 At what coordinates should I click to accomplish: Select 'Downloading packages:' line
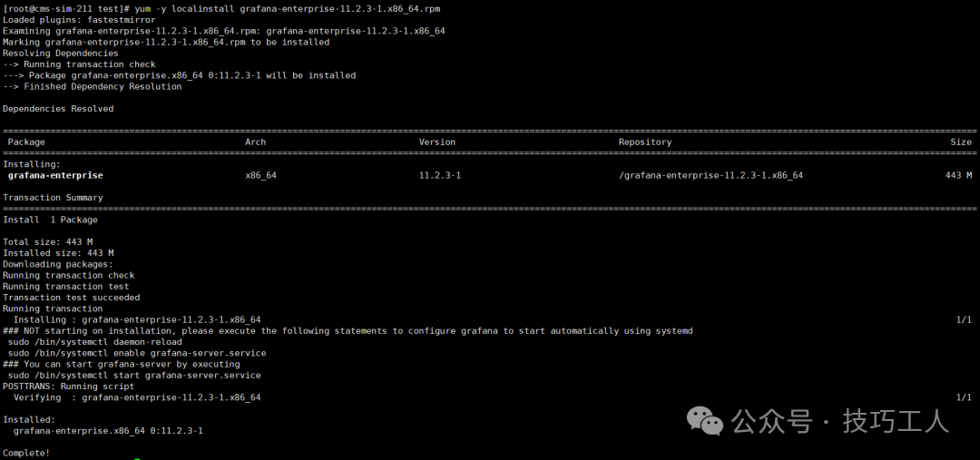(x=58, y=264)
